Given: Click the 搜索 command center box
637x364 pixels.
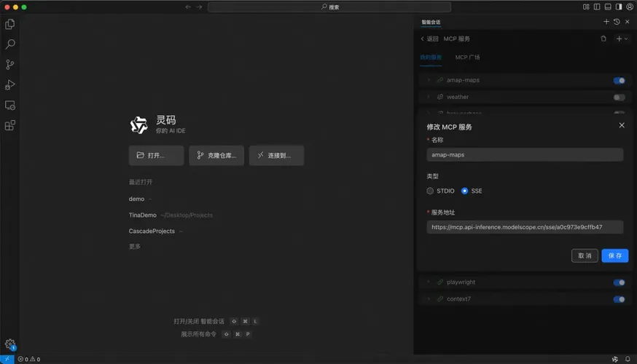Looking at the screenshot, I should coord(329,7).
